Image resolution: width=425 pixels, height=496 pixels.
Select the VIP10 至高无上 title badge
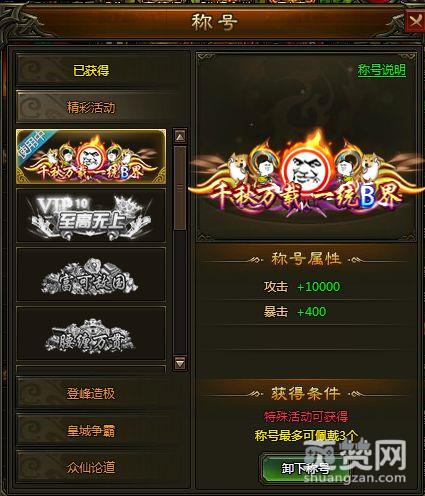pyautogui.click(x=91, y=216)
